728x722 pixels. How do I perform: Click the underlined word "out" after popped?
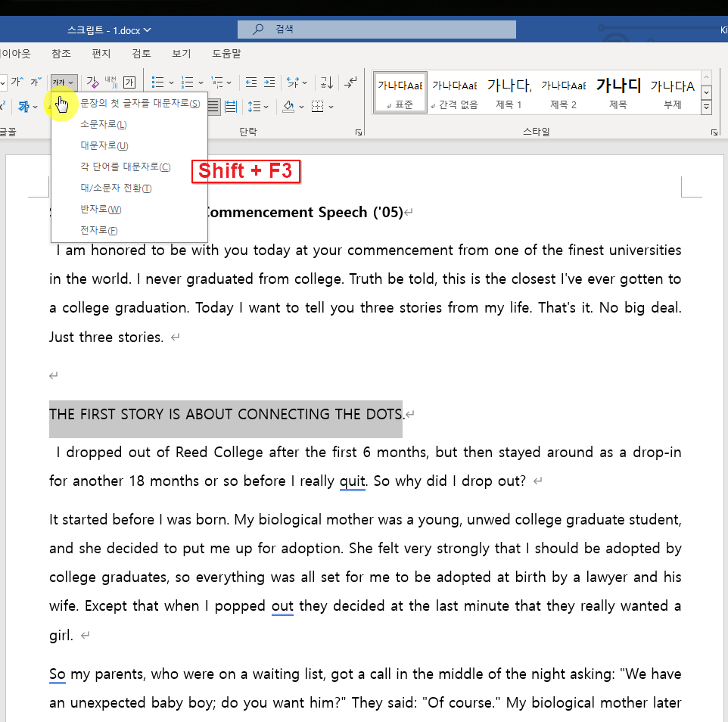(282, 606)
